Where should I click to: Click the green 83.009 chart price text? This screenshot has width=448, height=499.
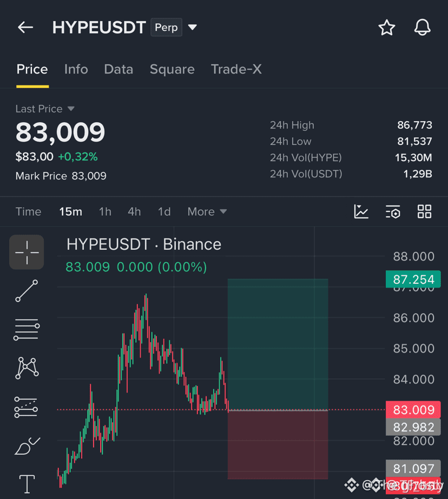tap(88, 267)
